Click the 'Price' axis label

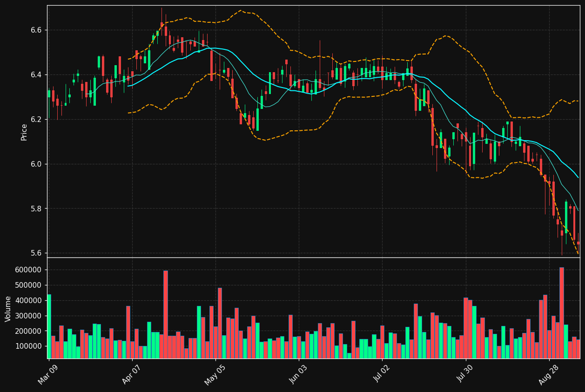24,132
